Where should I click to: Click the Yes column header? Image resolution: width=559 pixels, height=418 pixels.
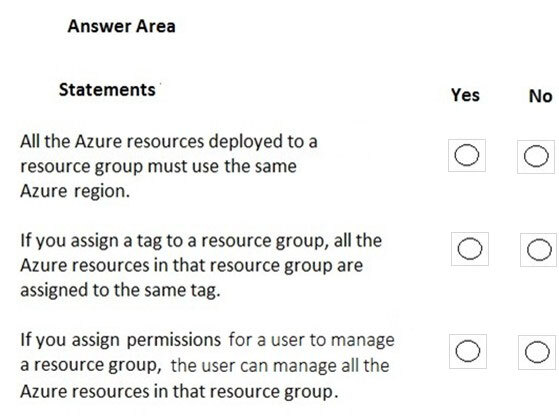(465, 95)
